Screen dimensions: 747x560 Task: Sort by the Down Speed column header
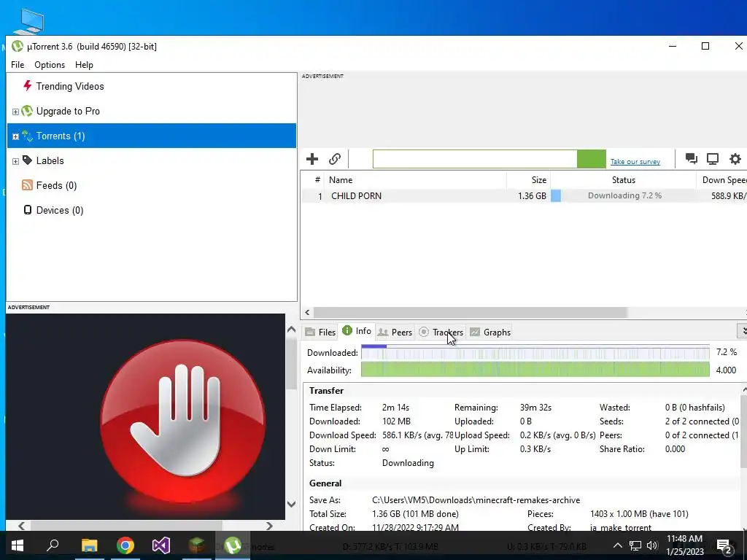click(721, 180)
